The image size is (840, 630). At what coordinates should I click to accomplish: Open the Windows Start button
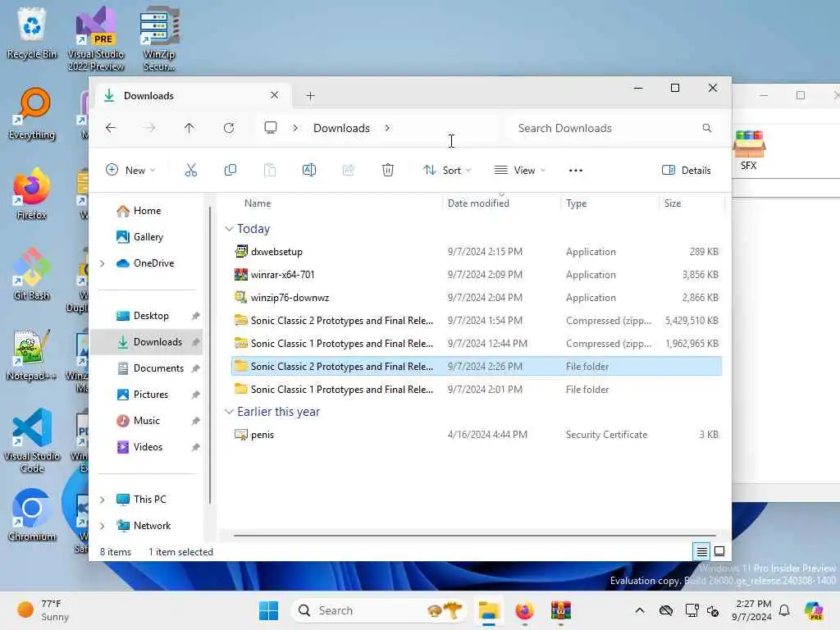pos(268,610)
